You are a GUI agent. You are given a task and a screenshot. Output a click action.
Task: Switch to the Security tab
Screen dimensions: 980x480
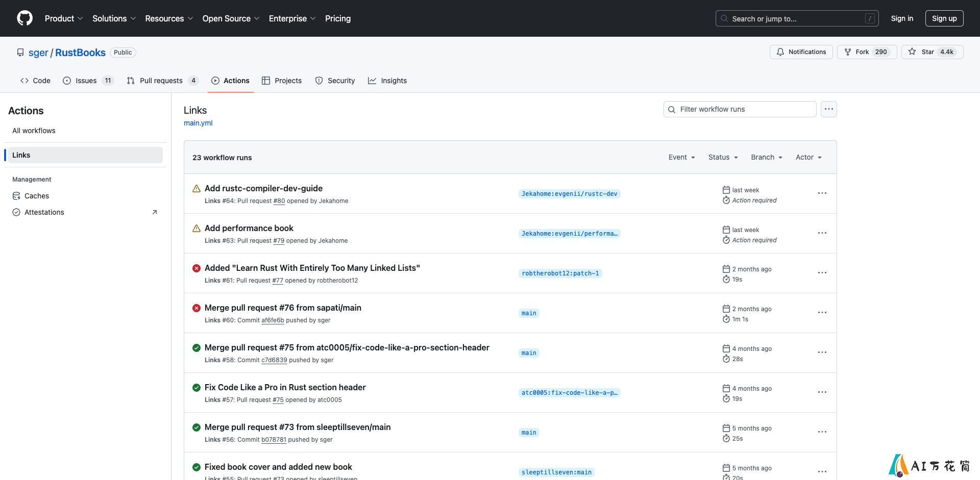click(335, 81)
